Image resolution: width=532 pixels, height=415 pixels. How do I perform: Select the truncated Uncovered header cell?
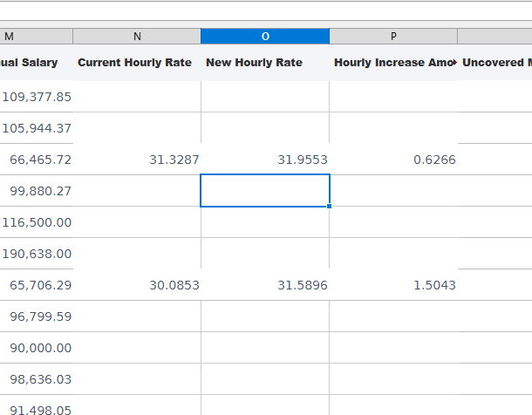[495, 63]
